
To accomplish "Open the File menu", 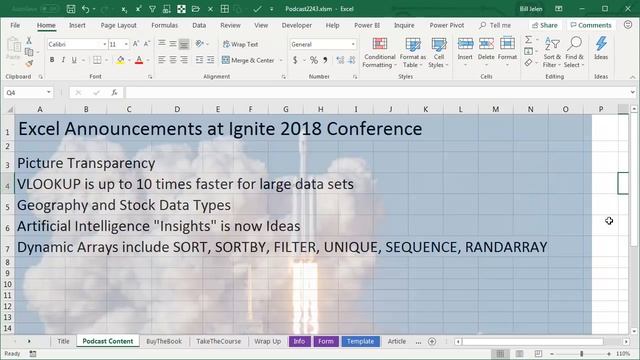I will coord(15,25).
